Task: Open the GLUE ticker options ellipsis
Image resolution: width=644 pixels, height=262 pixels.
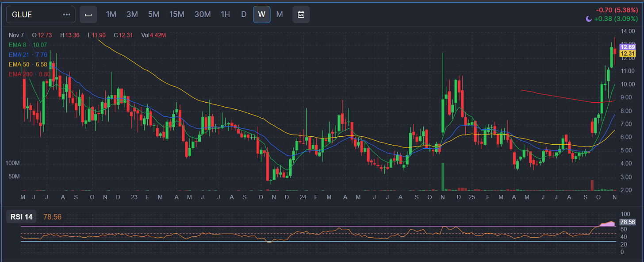Action: (x=67, y=15)
